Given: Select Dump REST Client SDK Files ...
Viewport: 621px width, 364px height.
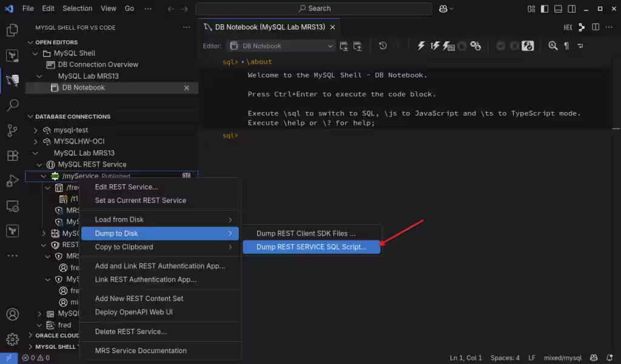Looking at the screenshot, I should [311, 233].
